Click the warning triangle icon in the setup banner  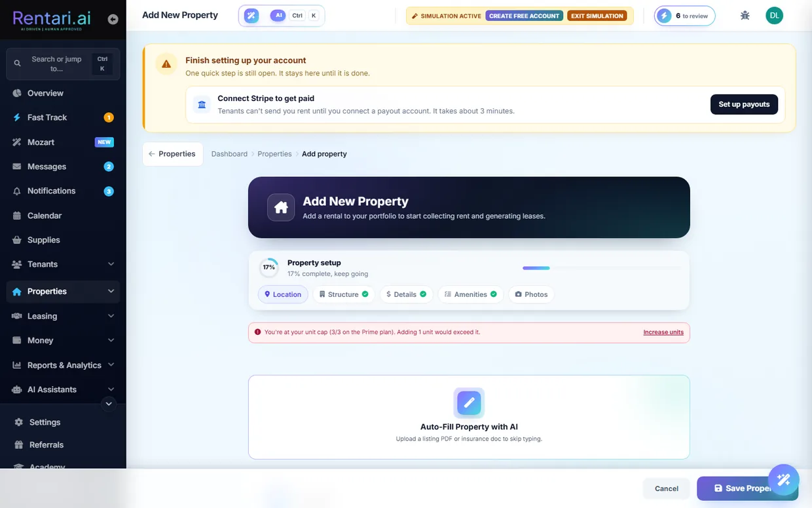(x=166, y=64)
